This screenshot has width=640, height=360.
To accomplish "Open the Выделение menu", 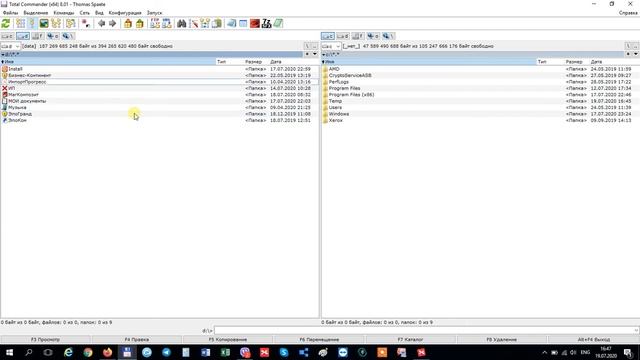I will coord(36,13).
